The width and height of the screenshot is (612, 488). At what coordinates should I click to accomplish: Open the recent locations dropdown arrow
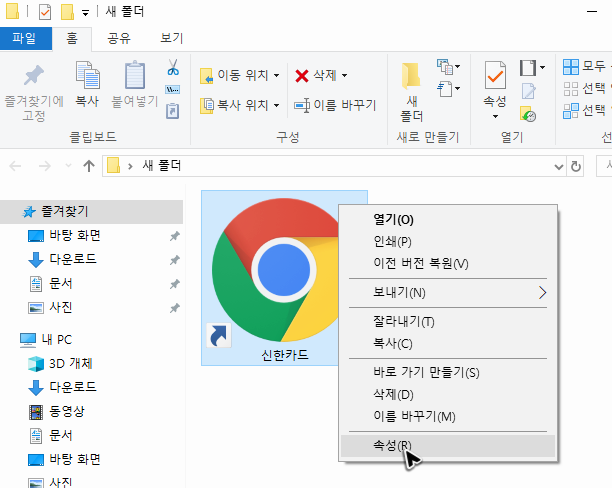68,166
